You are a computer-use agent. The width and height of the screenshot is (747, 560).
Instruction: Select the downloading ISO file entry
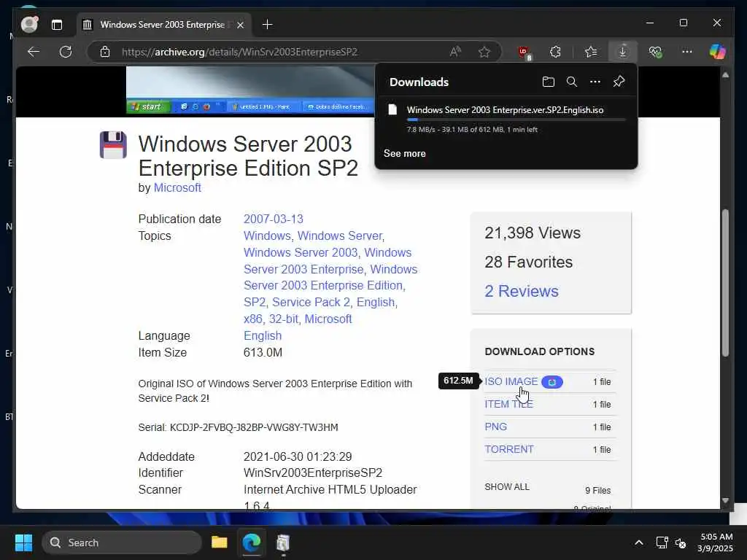(506, 119)
